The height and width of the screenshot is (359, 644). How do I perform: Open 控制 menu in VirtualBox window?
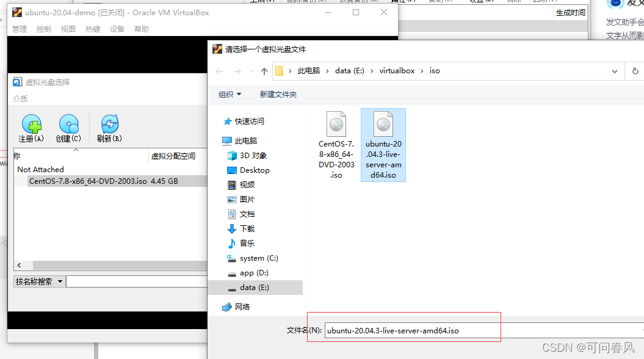pyautogui.click(x=43, y=29)
